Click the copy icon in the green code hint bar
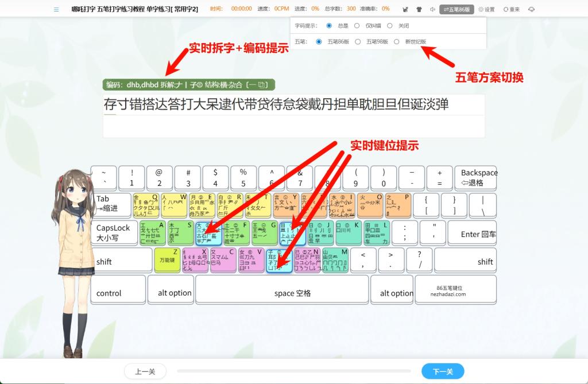The image size is (588, 384). click(262, 85)
